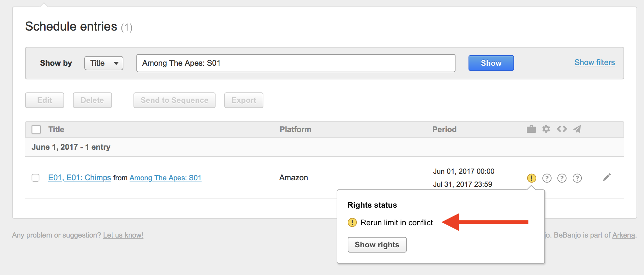Expand filters via Show filters link

(595, 62)
